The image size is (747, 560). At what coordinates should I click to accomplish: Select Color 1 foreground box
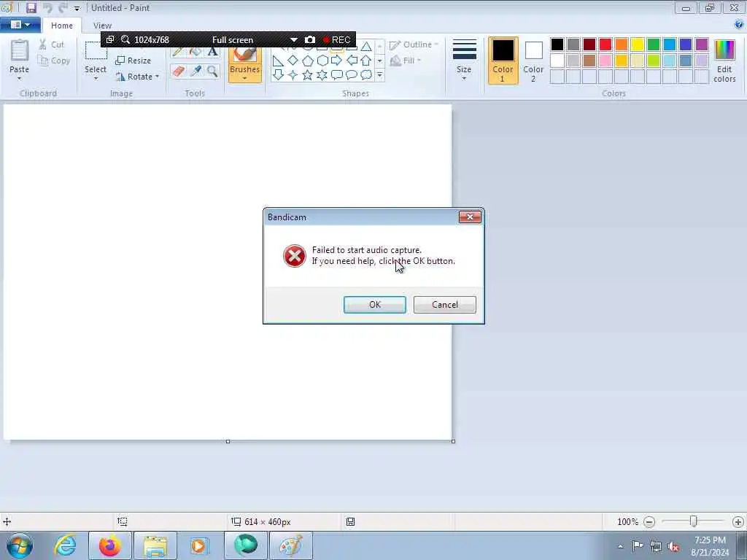[503, 61]
